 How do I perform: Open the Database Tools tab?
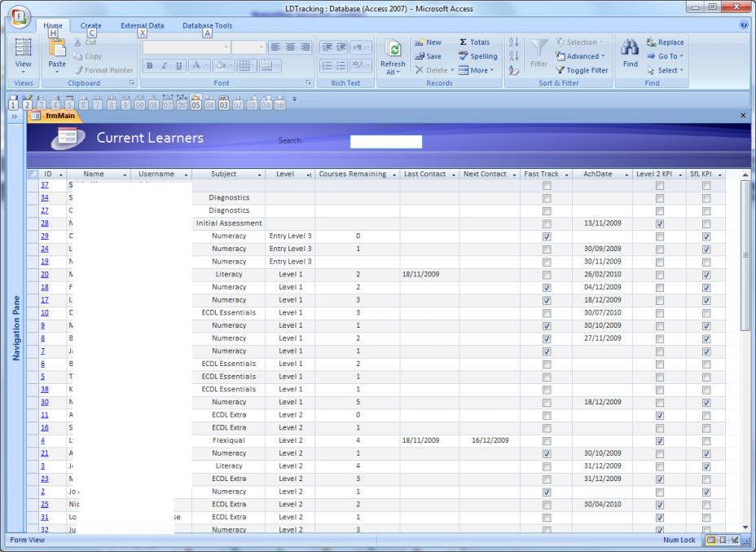point(207,26)
